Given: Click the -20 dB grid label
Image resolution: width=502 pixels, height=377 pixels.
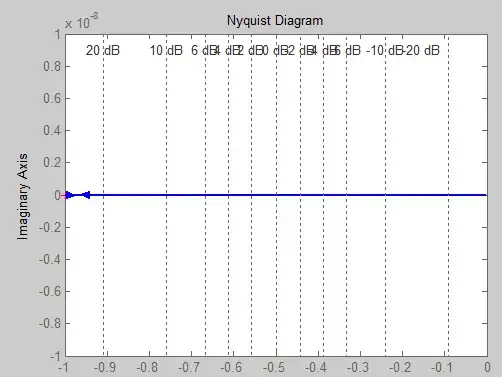Looking at the screenshot, I should [422, 51].
